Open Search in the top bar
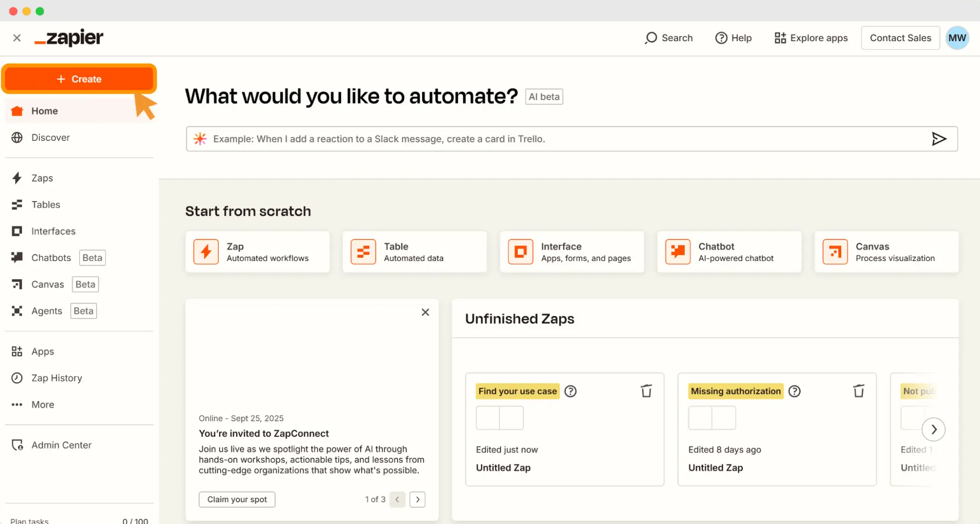The height and width of the screenshot is (524, 980). 669,38
